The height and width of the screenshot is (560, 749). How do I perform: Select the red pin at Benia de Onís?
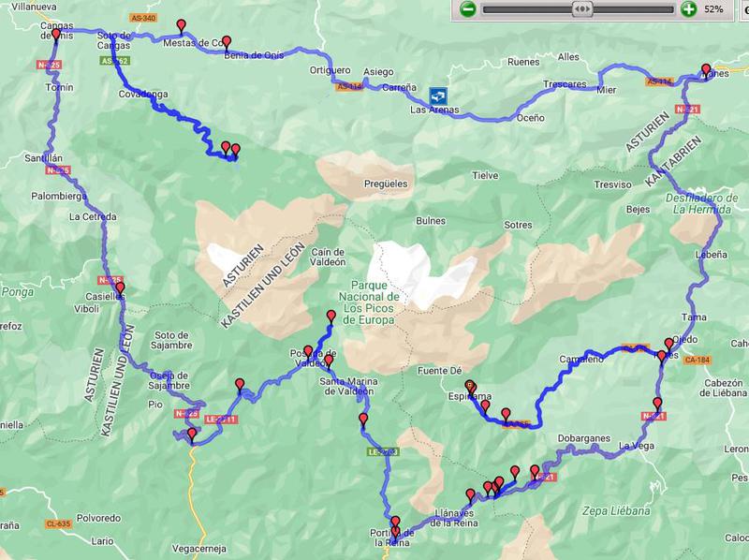tap(227, 42)
